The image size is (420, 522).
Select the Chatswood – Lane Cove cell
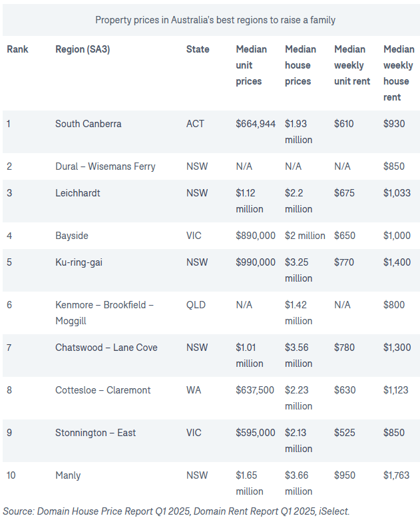[106, 348]
